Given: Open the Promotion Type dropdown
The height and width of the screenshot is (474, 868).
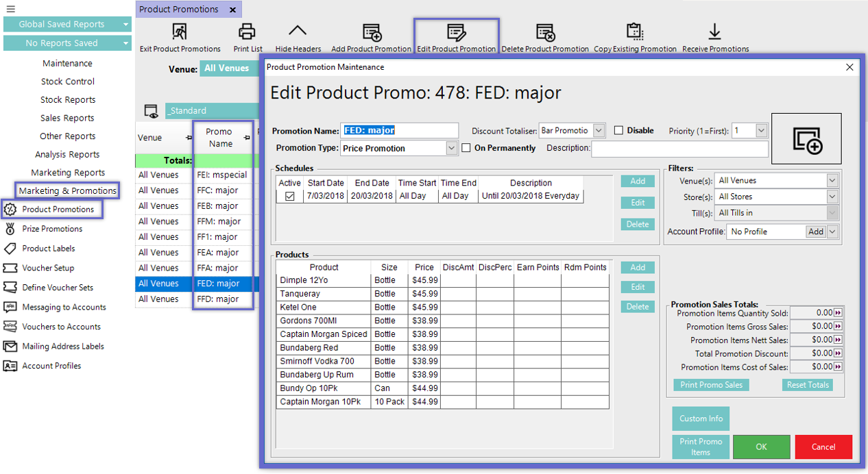Looking at the screenshot, I should (451, 148).
